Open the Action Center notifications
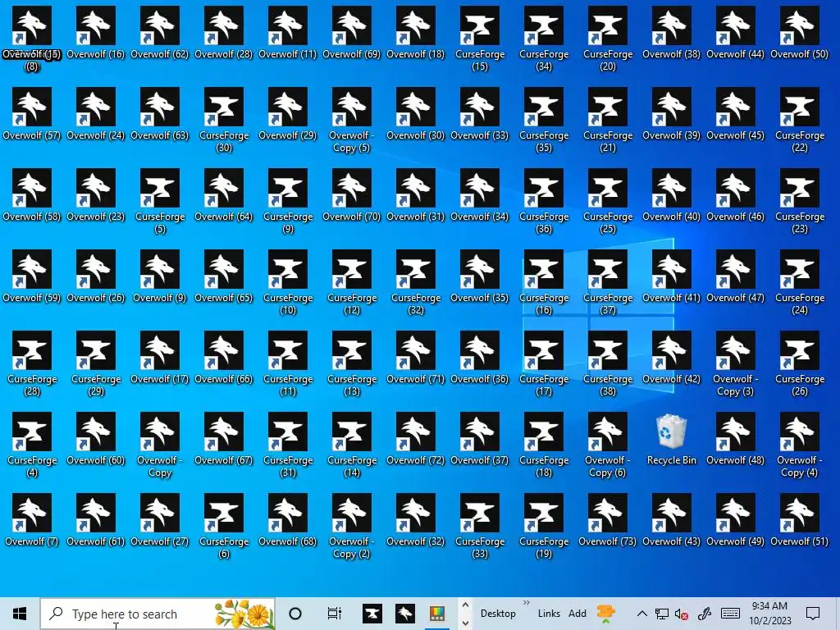 813,614
